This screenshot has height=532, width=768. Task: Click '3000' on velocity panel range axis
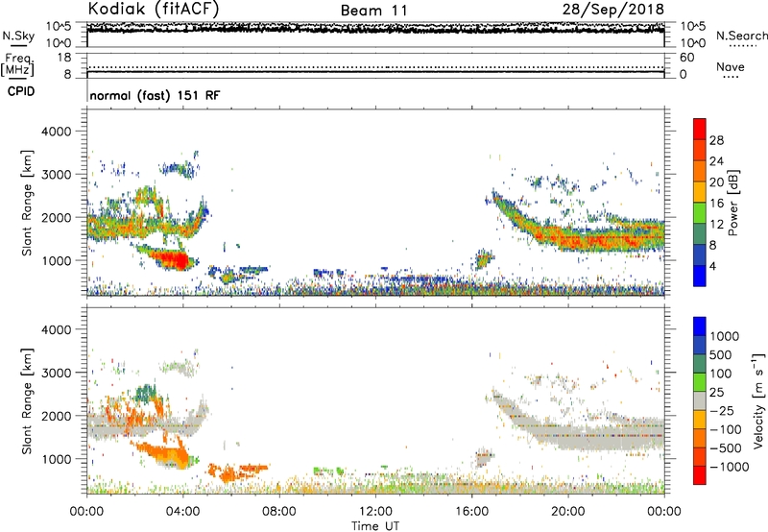[x=56, y=373]
